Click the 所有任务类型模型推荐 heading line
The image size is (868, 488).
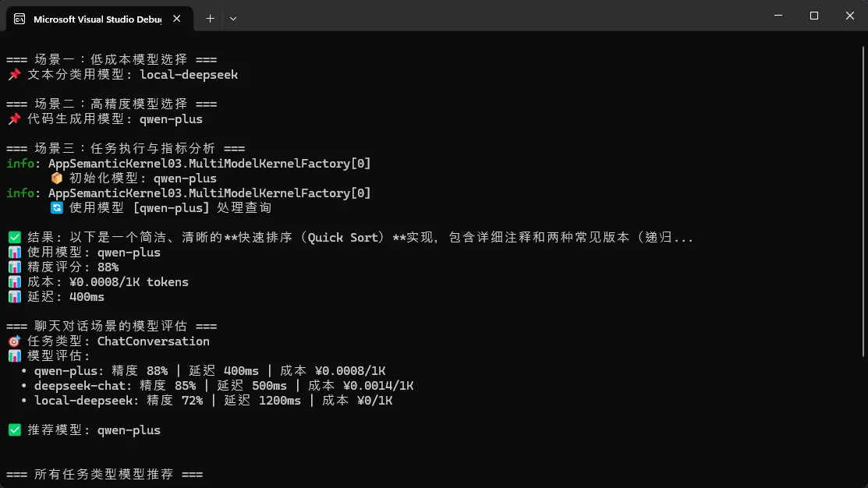105,475
